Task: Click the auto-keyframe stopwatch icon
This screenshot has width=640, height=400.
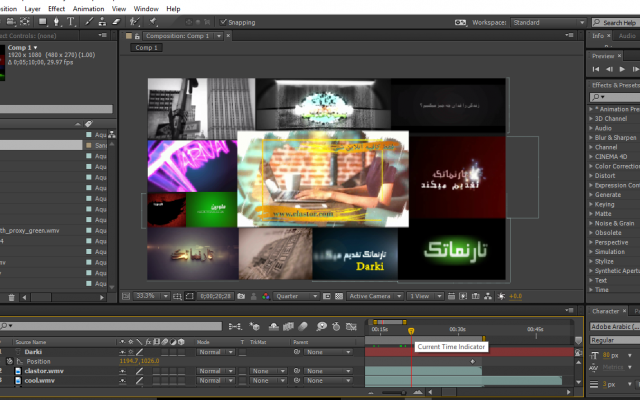Action: coord(336,326)
